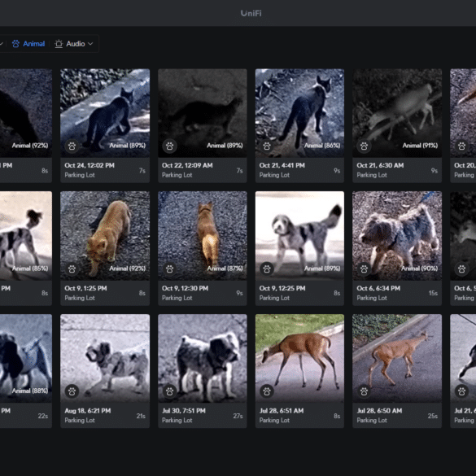
Task: Click Animal (91%) label on Oct 21, 6:30 AM clip
Action: coord(420,146)
